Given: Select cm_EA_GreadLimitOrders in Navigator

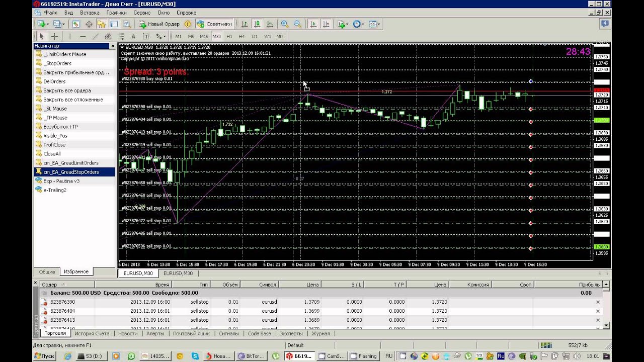Looking at the screenshot, I should [x=70, y=163].
